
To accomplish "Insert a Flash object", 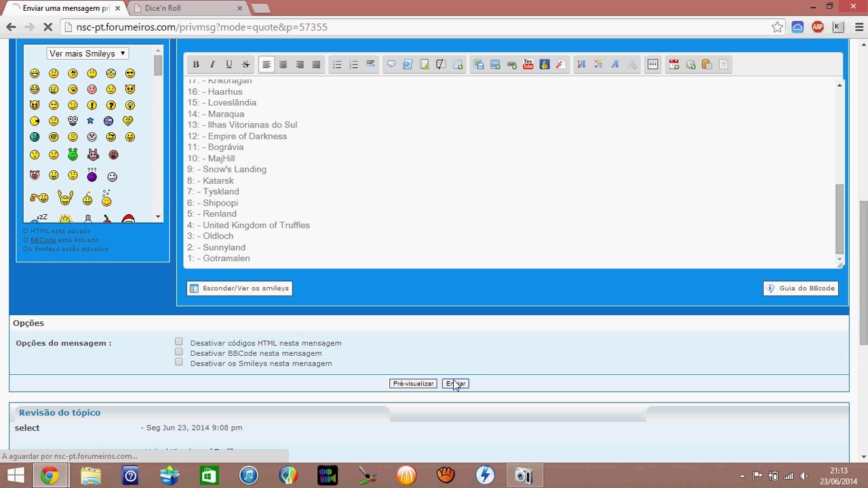I will point(561,64).
